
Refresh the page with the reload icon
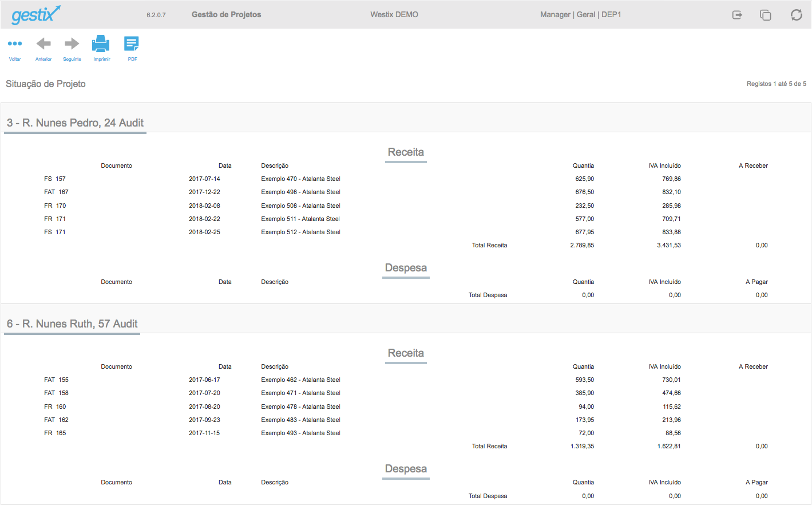(x=796, y=15)
